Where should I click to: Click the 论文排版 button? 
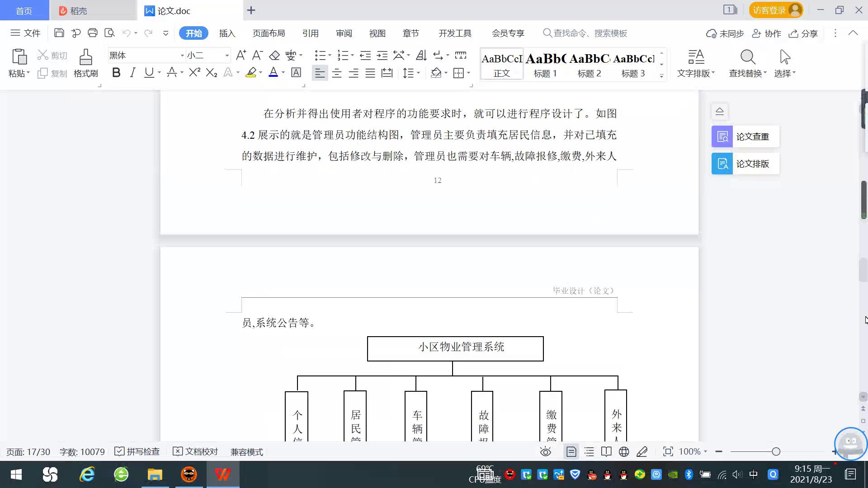[745, 164]
